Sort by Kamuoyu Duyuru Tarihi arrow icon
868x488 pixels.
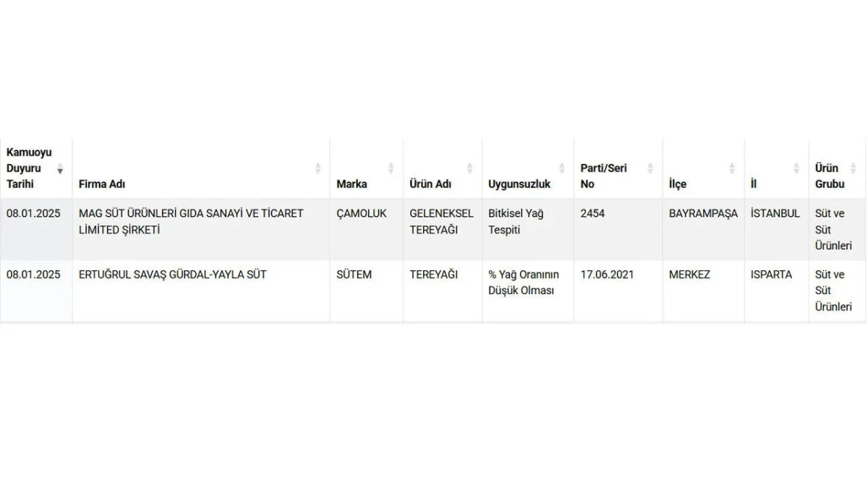[60, 168]
